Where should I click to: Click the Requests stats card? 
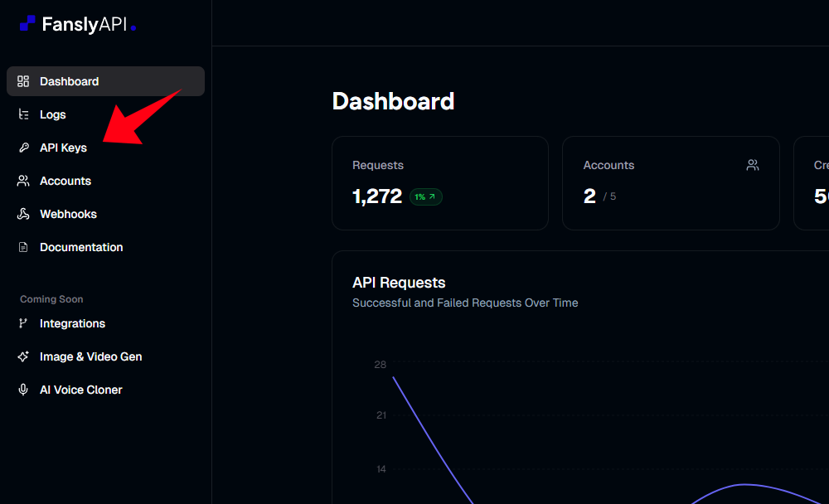click(x=439, y=182)
